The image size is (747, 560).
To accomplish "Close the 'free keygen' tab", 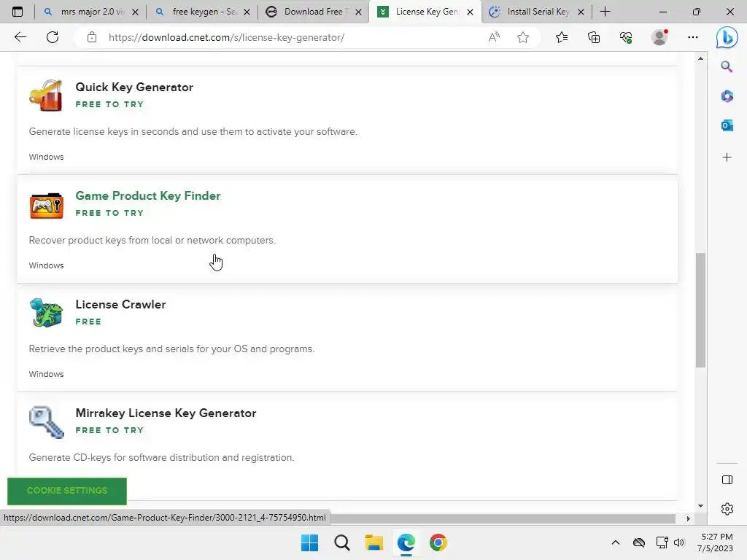I will tap(247, 12).
